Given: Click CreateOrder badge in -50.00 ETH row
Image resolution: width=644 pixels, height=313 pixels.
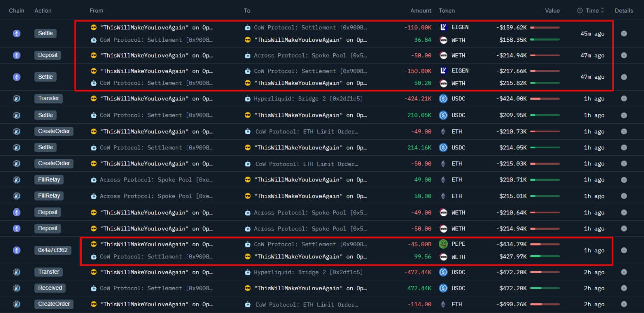Looking at the screenshot, I should 54,164.
